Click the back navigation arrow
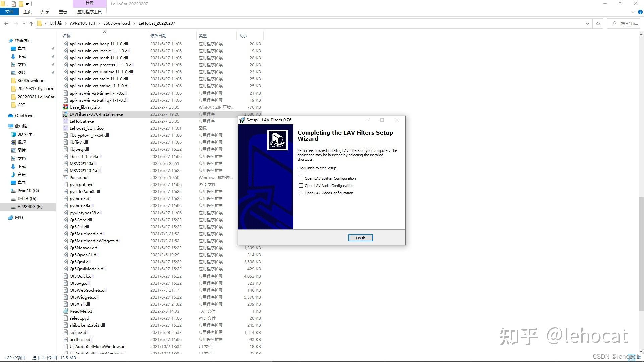 pyautogui.click(x=6, y=23)
